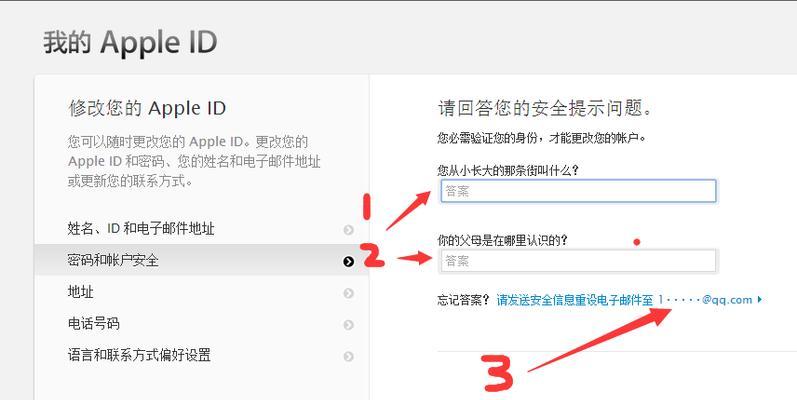Image resolution: width=797 pixels, height=400 pixels.
Task: Click the chevron icon next to 电话号码
Action: pos(348,325)
